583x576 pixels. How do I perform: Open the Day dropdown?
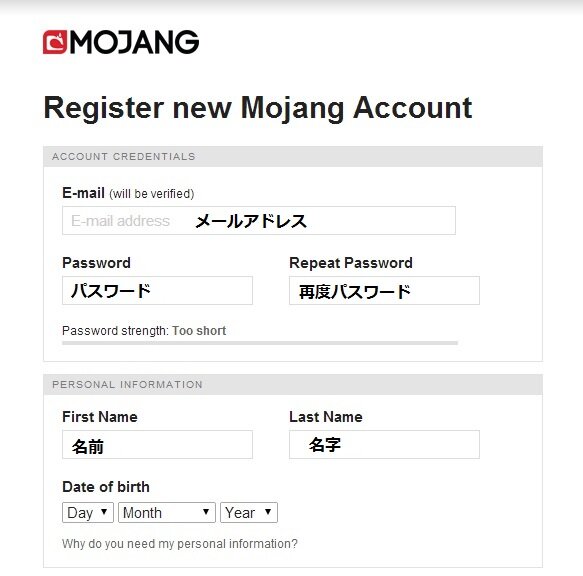pyautogui.click(x=88, y=512)
